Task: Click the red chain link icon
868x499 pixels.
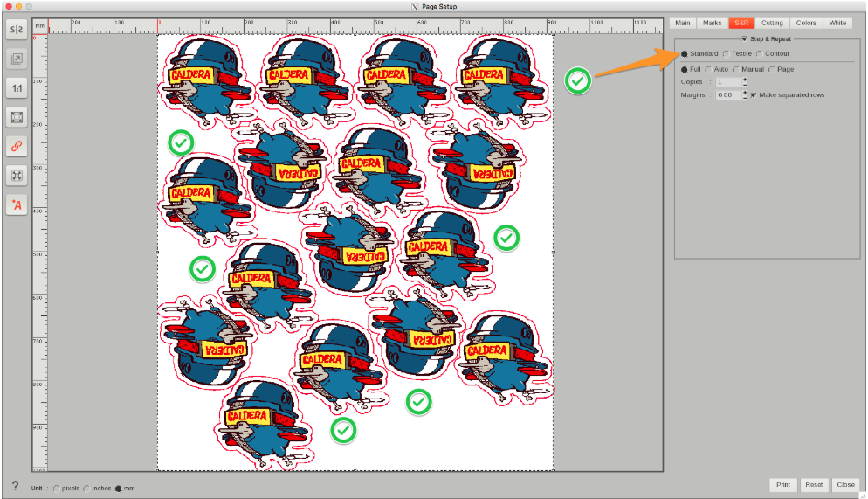Action: (x=17, y=146)
